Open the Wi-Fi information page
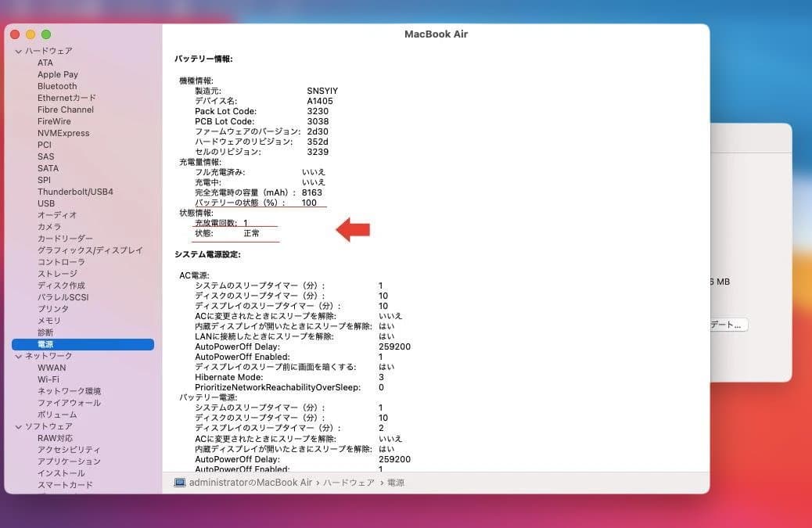Image resolution: width=812 pixels, height=528 pixels. coord(48,379)
